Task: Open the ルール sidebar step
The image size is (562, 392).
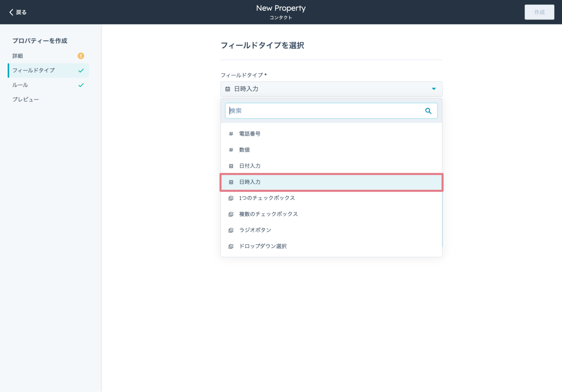Action: tap(20, 85)
